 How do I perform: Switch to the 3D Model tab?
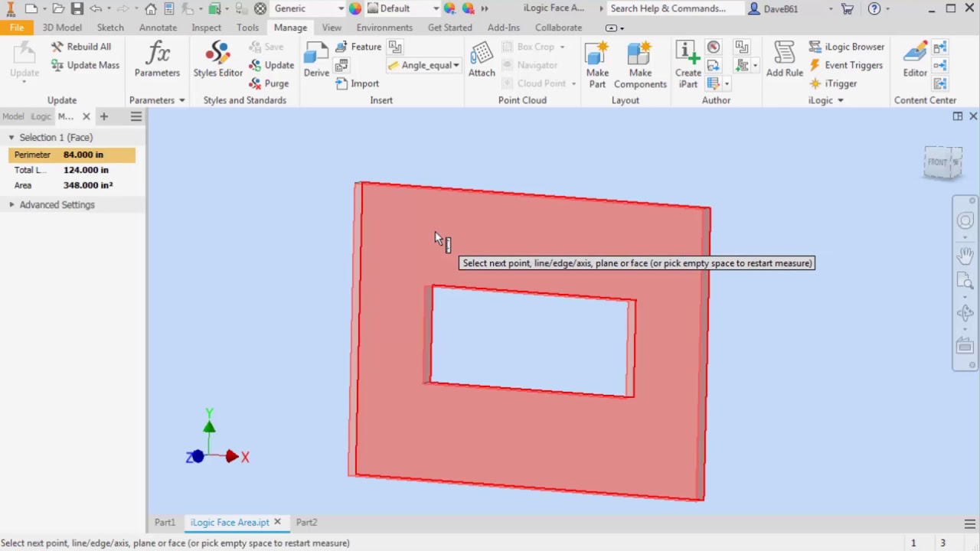click(62, 28)
